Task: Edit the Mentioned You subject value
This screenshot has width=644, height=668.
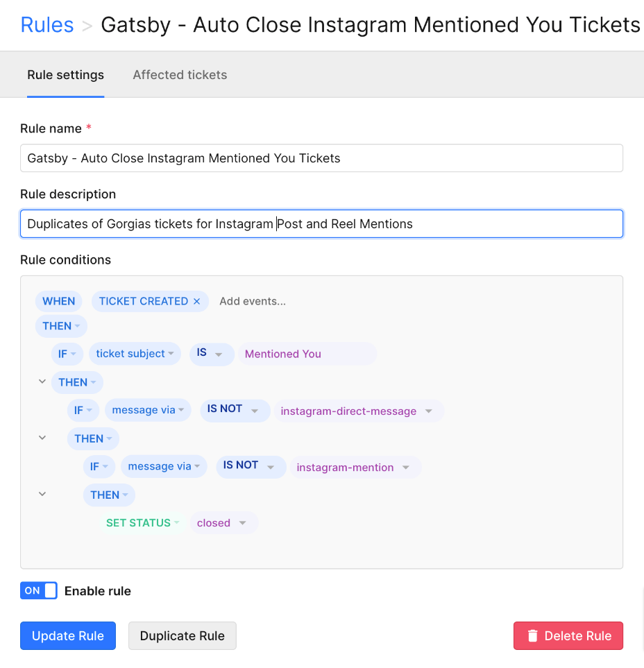Action: point(307,354)
